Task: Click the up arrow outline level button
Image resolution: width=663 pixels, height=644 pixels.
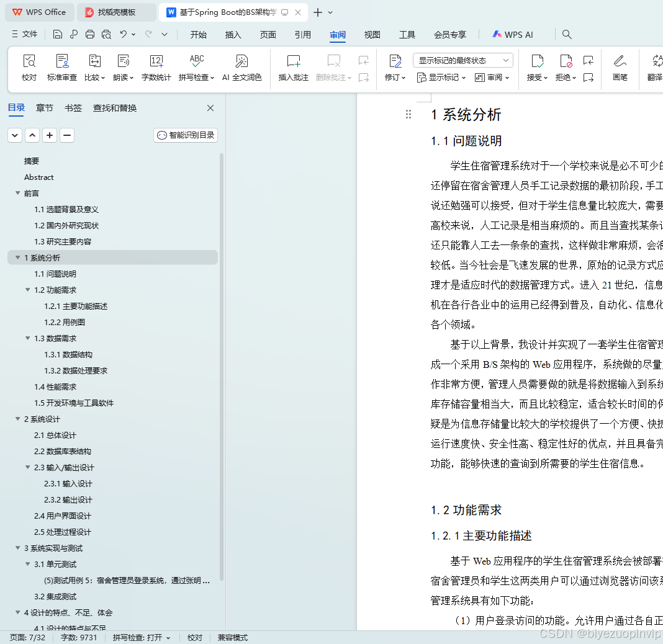Action: [x=32, y=135]
